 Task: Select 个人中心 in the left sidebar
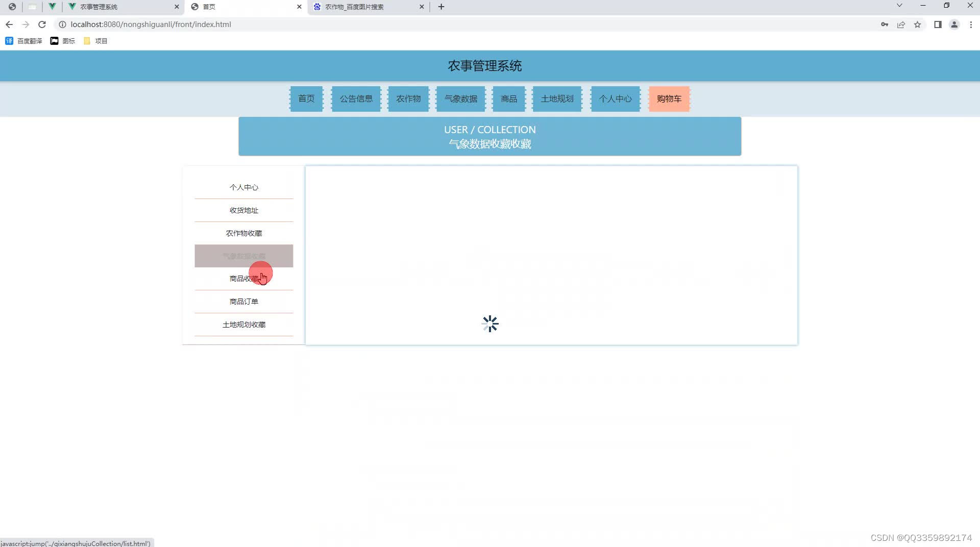pos(244,187)
